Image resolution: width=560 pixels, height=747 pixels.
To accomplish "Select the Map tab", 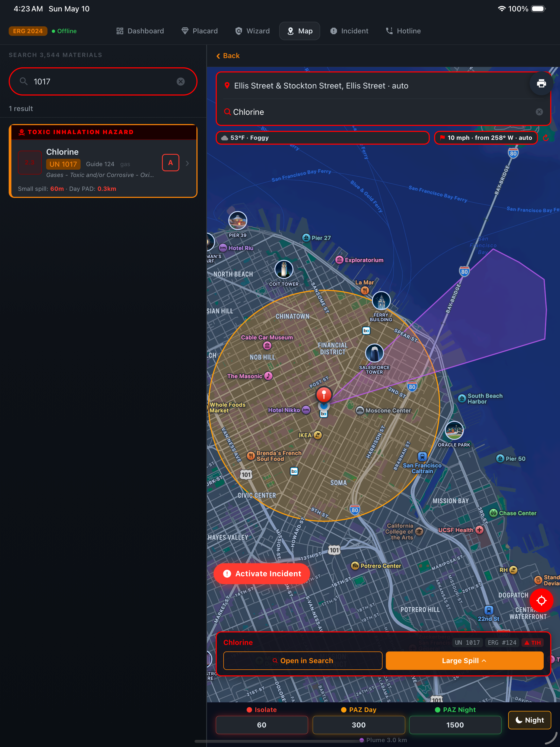I will coord(300,31).
